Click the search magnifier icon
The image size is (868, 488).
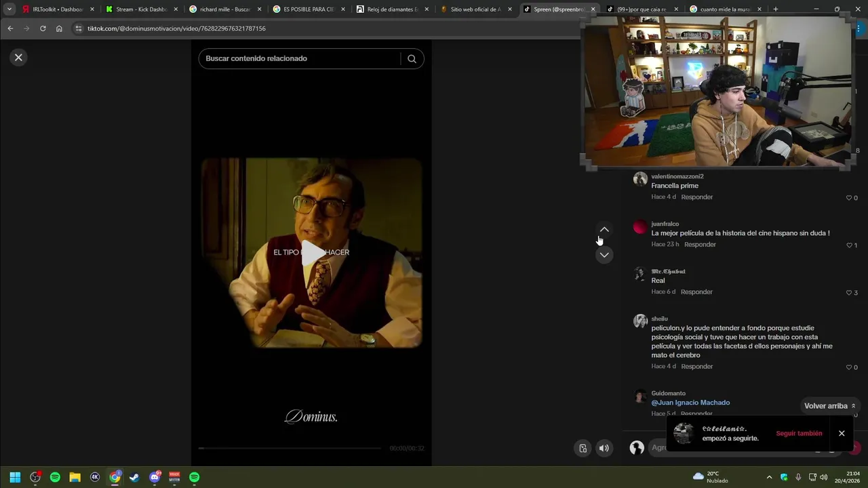point(412,58)
